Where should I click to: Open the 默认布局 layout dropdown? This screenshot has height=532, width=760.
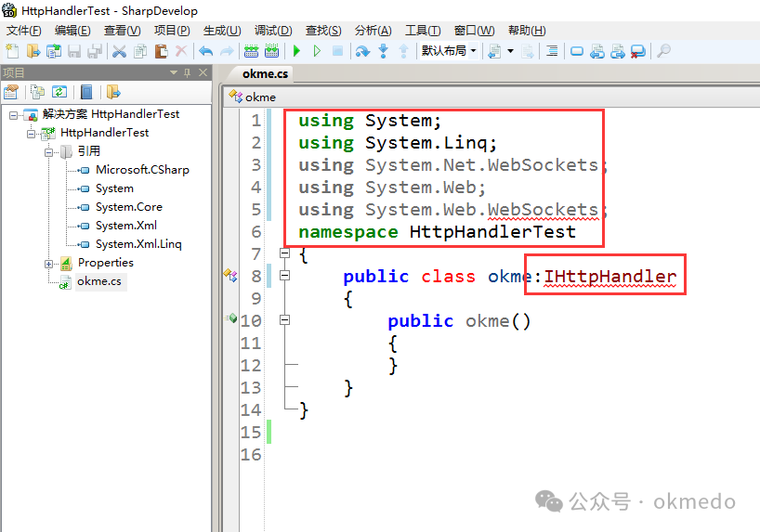(x=449, y=51)
